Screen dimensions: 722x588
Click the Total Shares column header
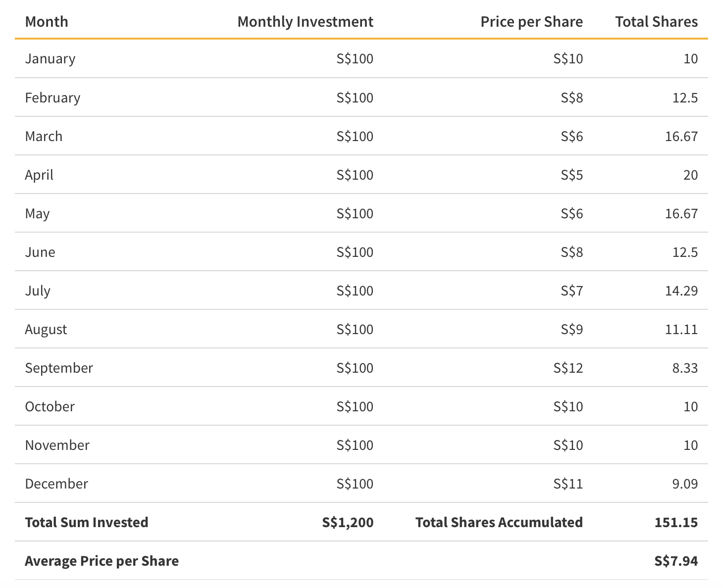click(656, 22)
